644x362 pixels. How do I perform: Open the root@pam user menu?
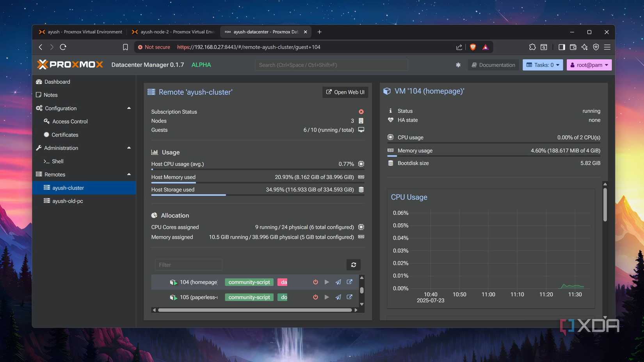tap(589, 65)
